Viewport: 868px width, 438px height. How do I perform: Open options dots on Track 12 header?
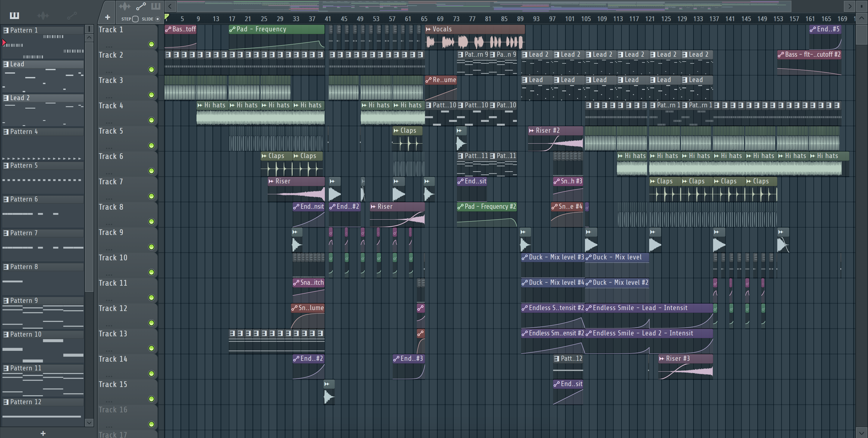[x=108, y=325]
